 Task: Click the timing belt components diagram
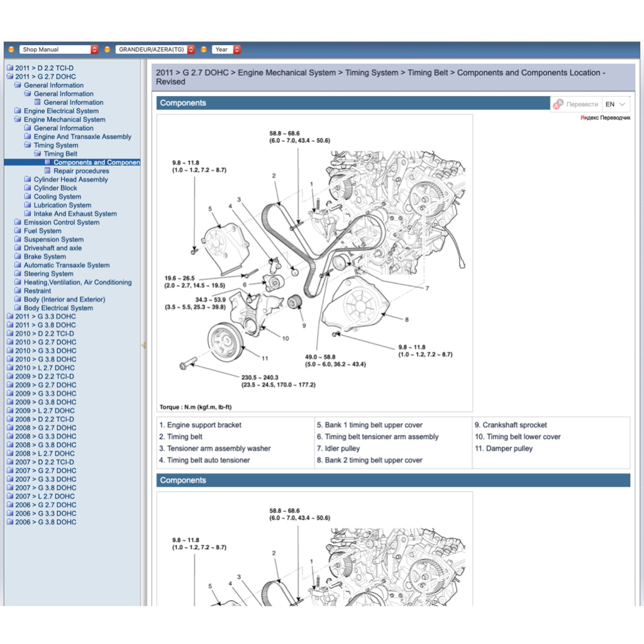pyautogui.click(x=314, y=264)
